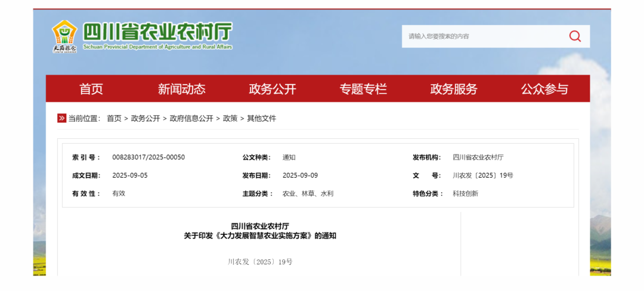This screenshot has width=644, height=291.
Task: Click 政府信息公开 breadcrumb link
Action: 191,119
